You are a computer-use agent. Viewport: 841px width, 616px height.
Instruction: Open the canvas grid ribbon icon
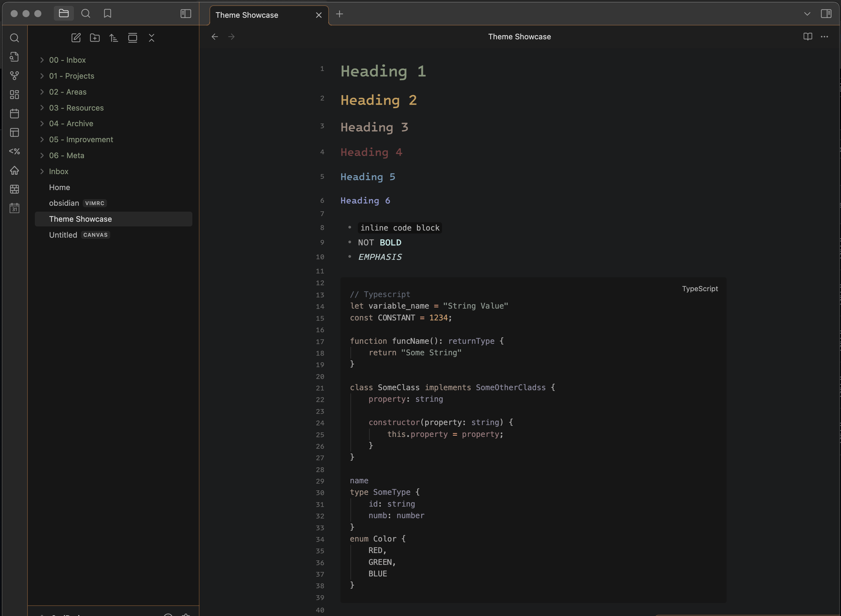coord(14,95)
